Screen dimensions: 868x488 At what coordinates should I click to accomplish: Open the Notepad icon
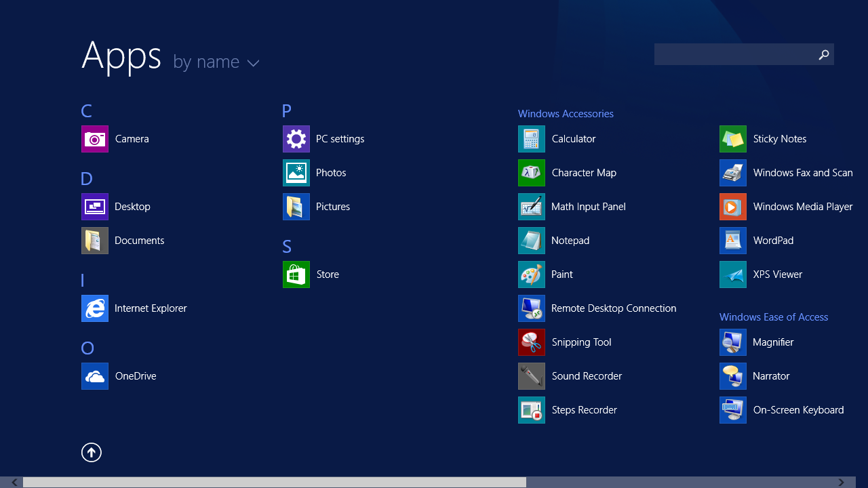[532, 241]
